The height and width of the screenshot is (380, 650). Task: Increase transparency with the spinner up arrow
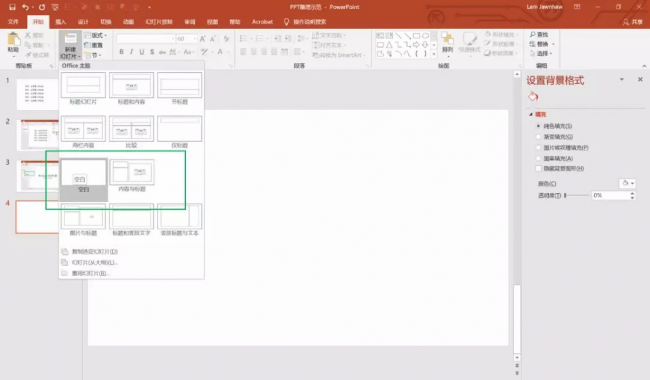(x=632, y=193)
